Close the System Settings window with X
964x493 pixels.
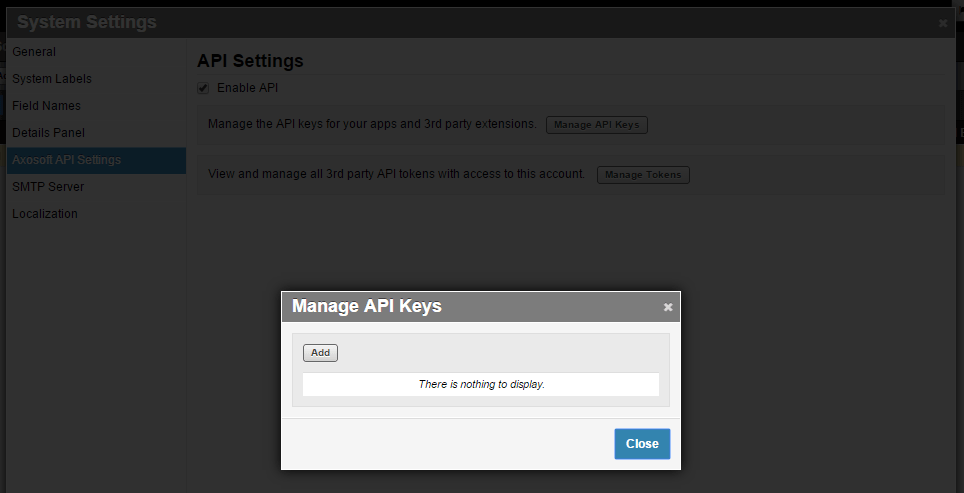[942, 23]
